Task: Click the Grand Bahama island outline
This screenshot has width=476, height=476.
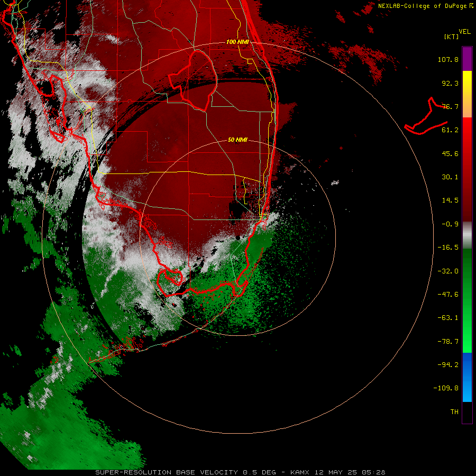Action: click(426, 116)
